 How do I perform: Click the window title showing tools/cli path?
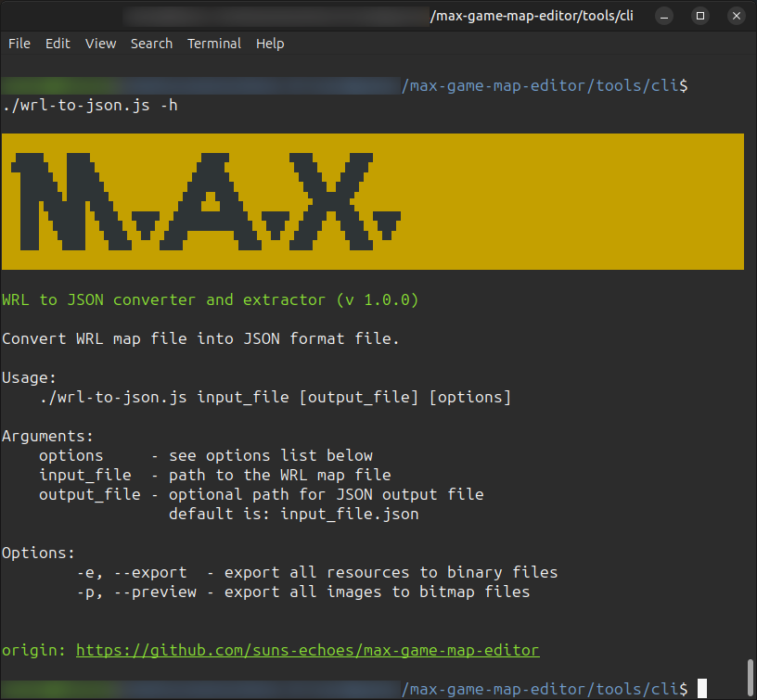532,15
